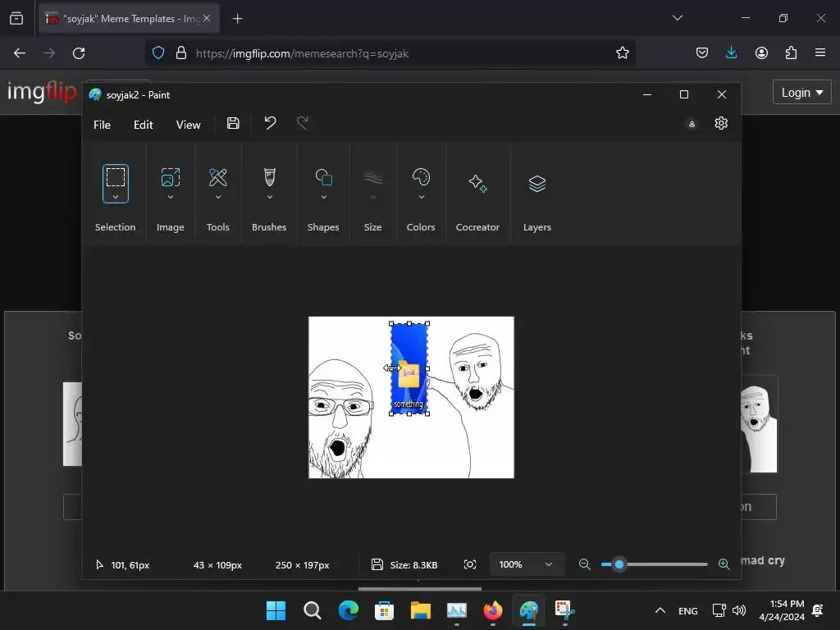This screenshot has height=630, width=840.
Task: Open File Explorer from taskbar
Action: 421,610
